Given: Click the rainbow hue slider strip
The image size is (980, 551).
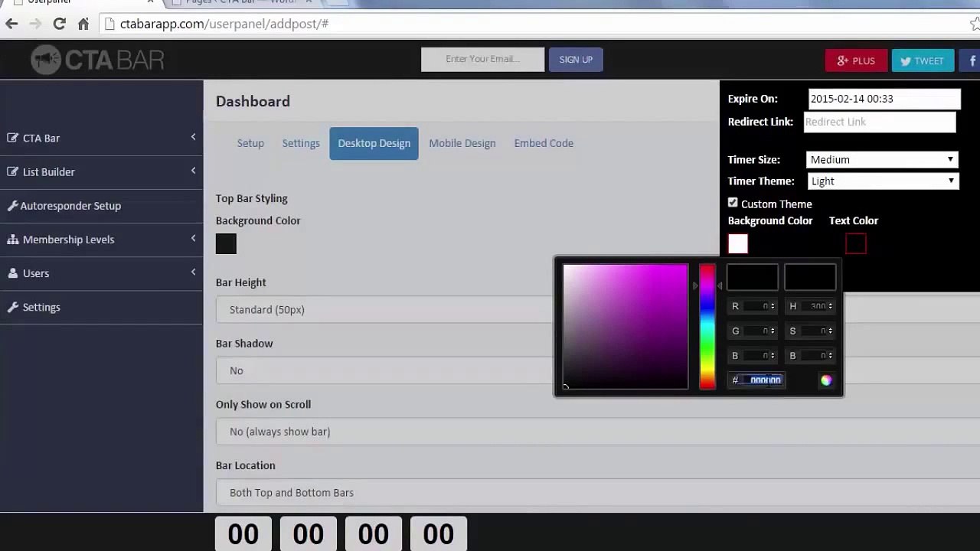Looking at the screenshot, I should pyautogui.click(x=707, y=327).
